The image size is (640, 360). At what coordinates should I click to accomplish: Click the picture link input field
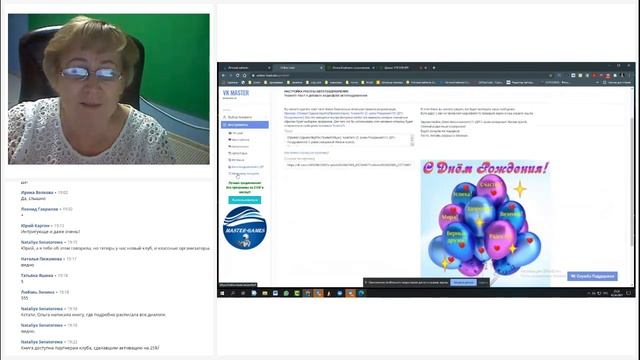point(349,165)
